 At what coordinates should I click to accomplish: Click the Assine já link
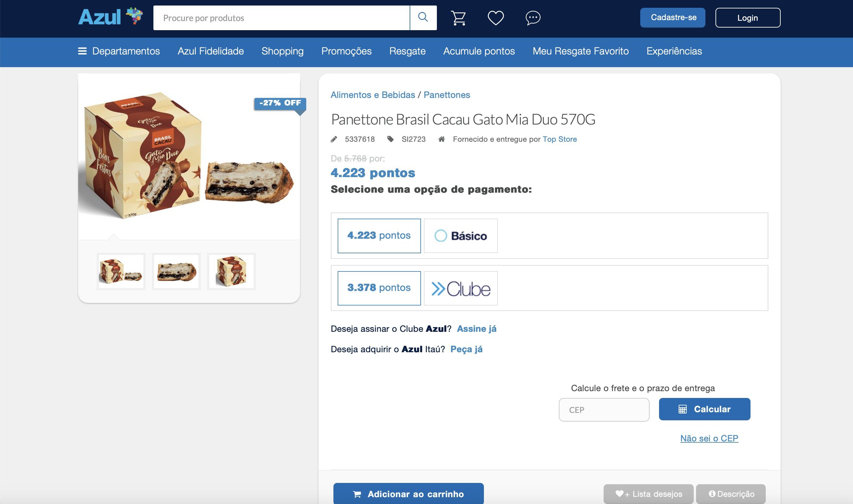[x=477, y=329]
